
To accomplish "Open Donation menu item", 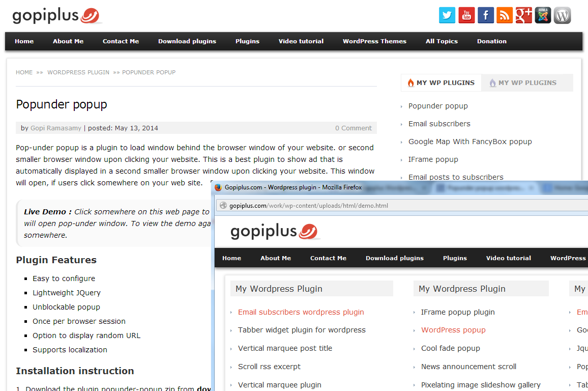I will (492, 41).
